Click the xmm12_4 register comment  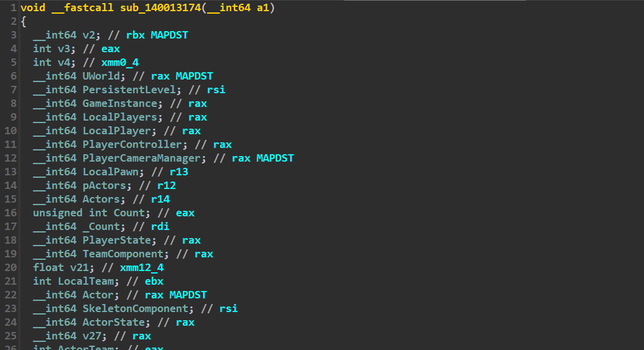pyautogui.click(x=142, y=267)
